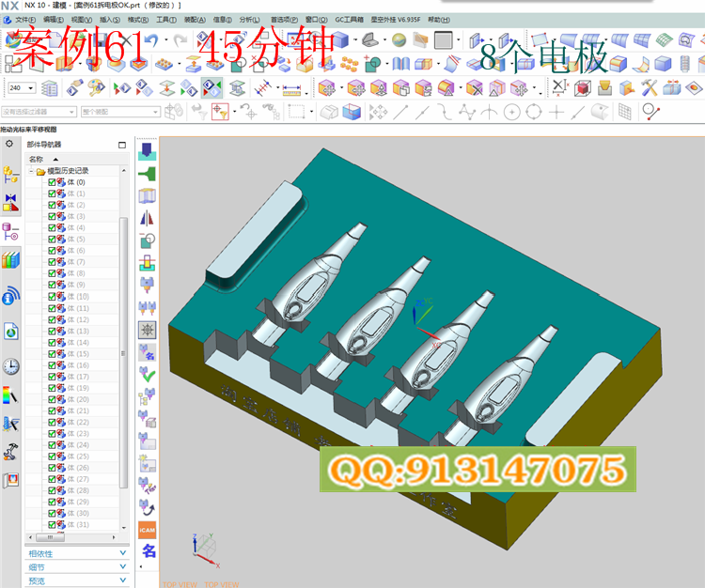Open the 编辑(E) menu

point(54,20)
